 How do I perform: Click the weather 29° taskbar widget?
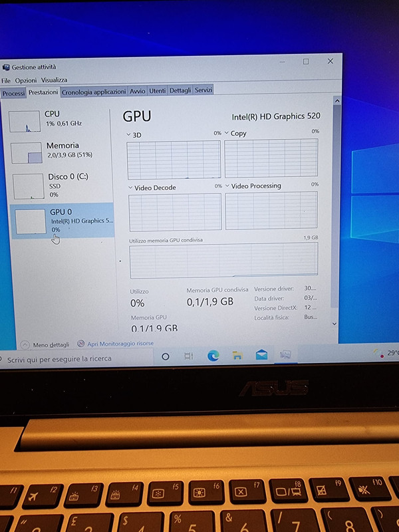click(387, 354)
